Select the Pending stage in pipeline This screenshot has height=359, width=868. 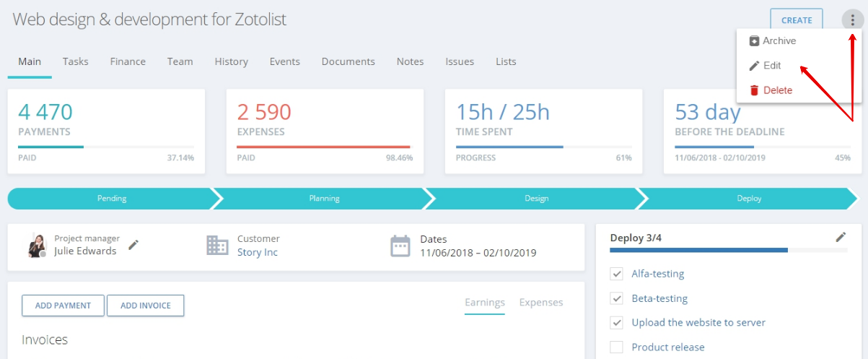pos(112,198)
